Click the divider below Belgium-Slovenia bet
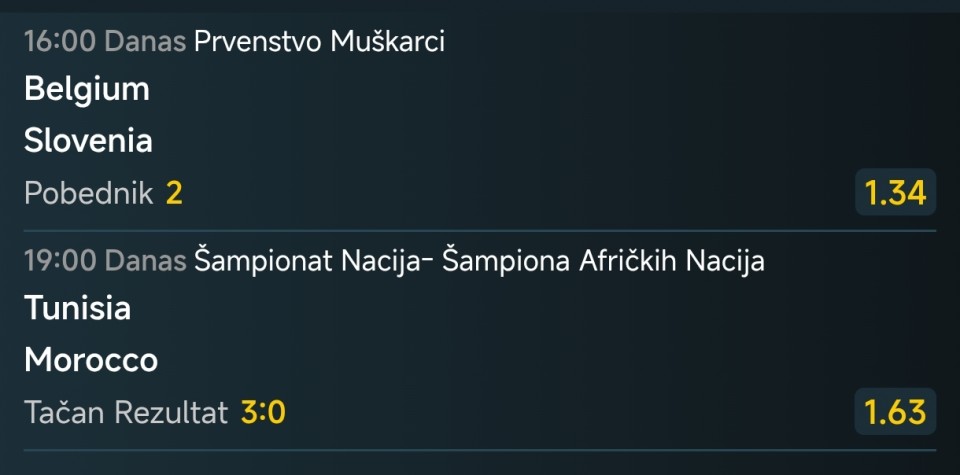The width and height of the screenshot is (960, 475). [x=480, y=231]
